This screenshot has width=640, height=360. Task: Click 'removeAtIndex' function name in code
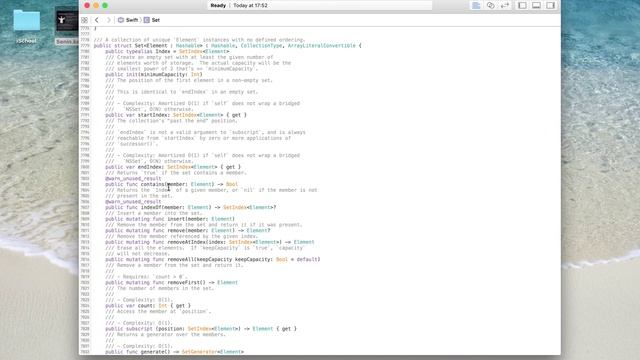(188, 242)
